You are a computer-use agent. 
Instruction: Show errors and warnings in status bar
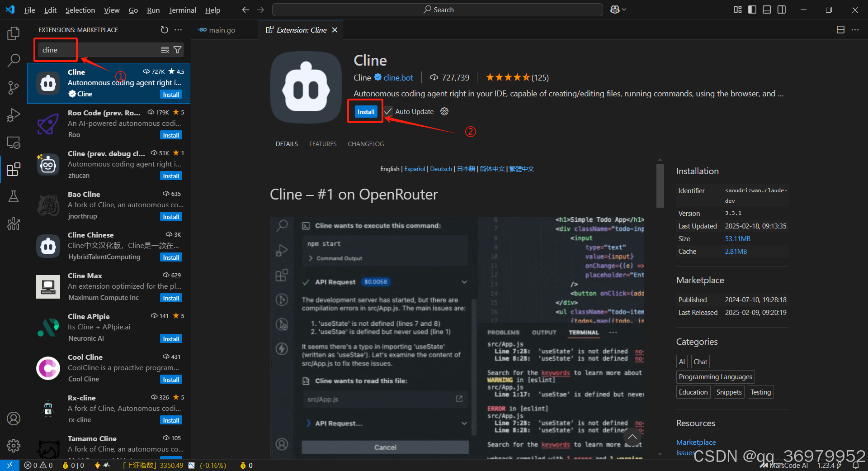pos(38,465)
